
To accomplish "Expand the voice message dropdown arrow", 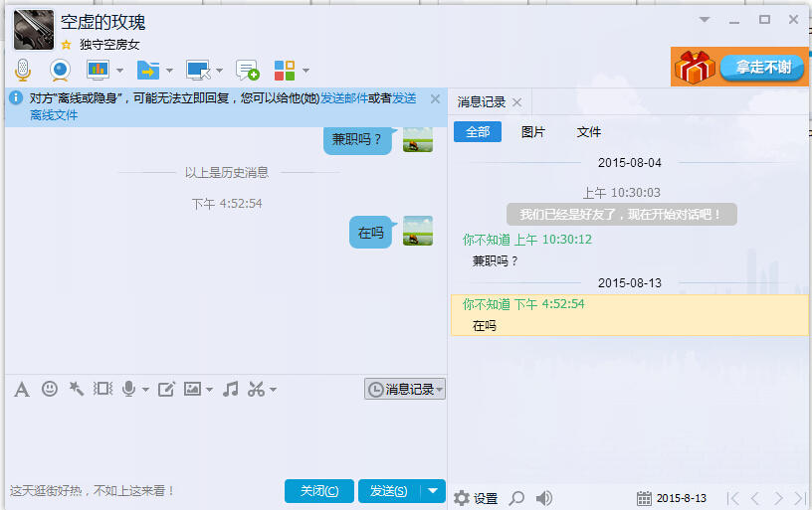I will click(x=145, y=390).
